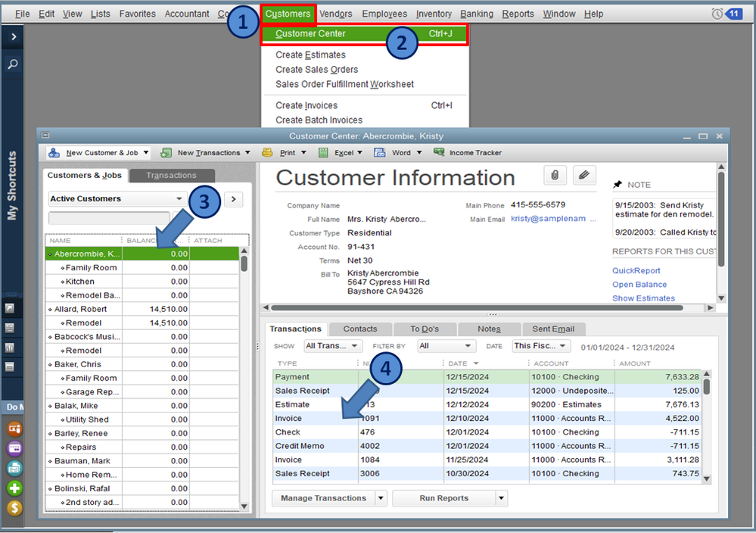
Task: Click the teal printer icon in sidebar
Action: (14, 469)
